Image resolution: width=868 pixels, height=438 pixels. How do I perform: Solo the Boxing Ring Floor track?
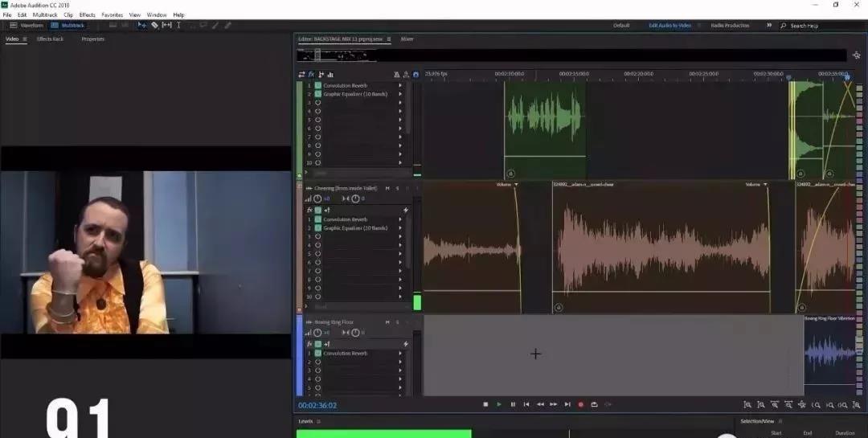pos(396,321)
